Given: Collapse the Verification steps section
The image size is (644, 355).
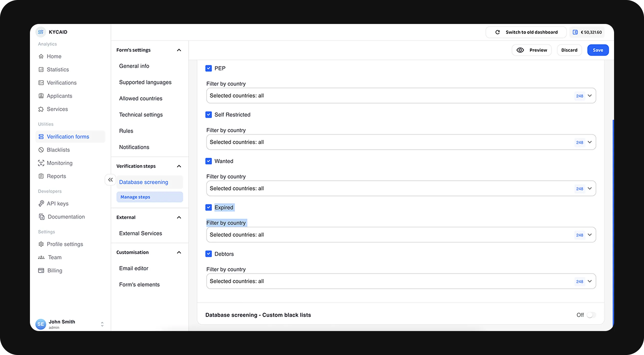Looking at the screenshot, I should coord(179,166).
